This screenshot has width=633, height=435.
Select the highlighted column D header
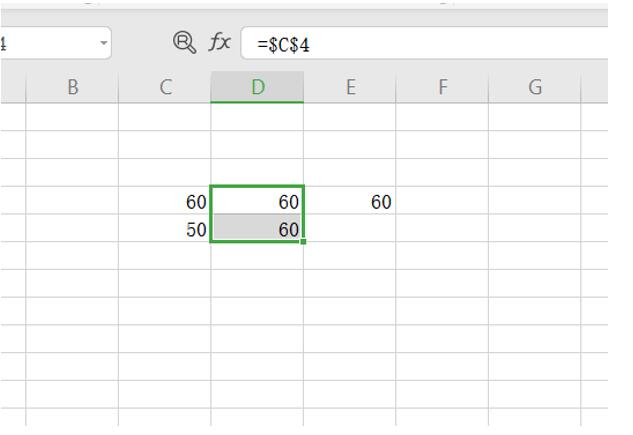pos(257,88)
